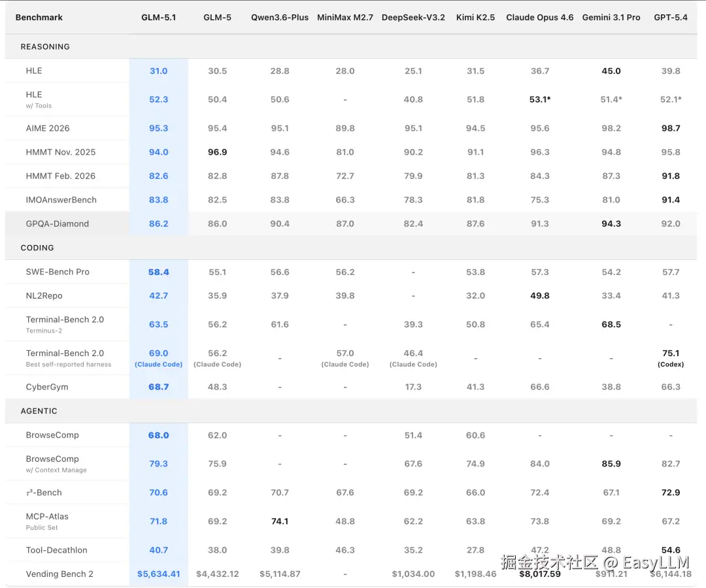Select the bold 94.3 GPQA-Diamond score

pos(611,223)
